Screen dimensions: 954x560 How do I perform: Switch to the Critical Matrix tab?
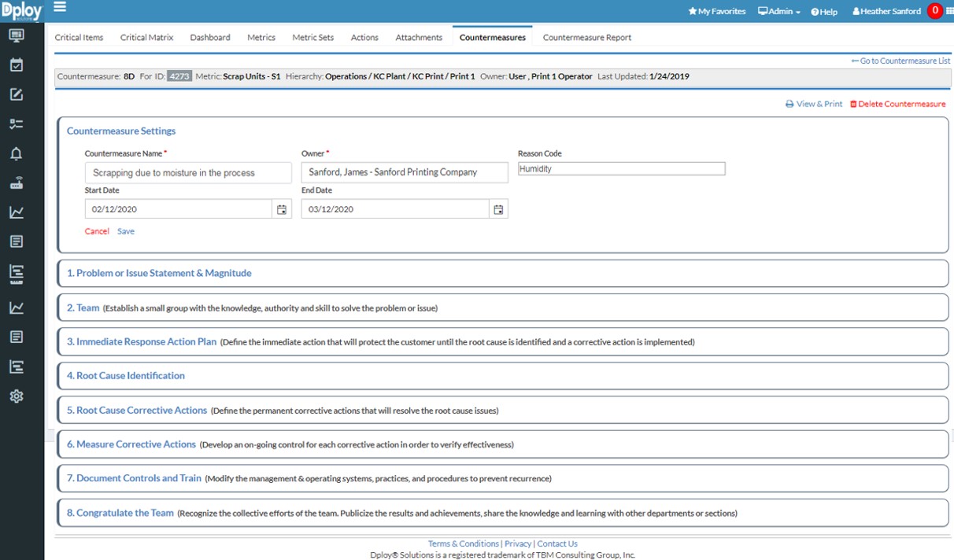146,38
